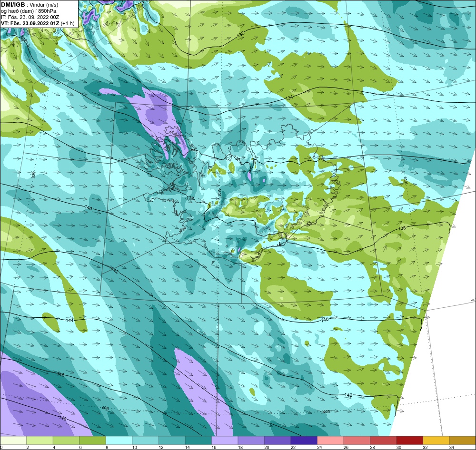Click the 30W longitude label
The height and width of the screenshot is (450, 476).
click(x=33, y=175)
